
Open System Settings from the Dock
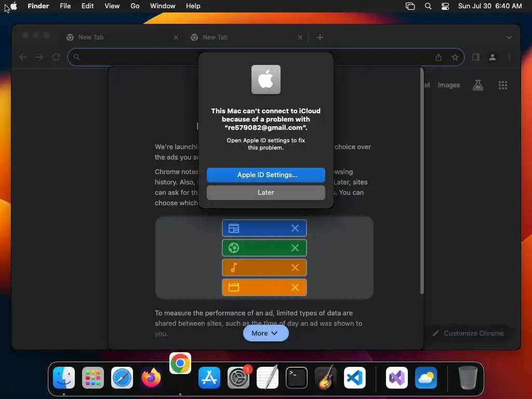point(238,378)
